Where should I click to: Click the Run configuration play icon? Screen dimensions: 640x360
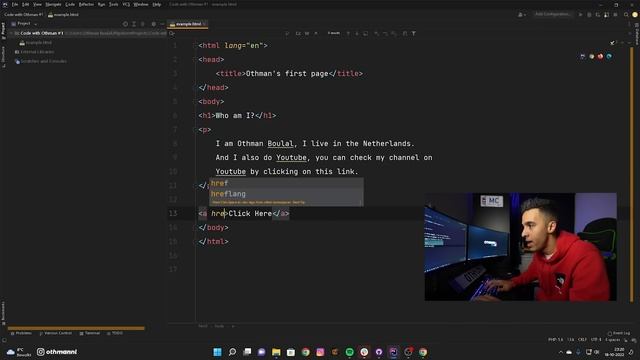tap(580, 14)
